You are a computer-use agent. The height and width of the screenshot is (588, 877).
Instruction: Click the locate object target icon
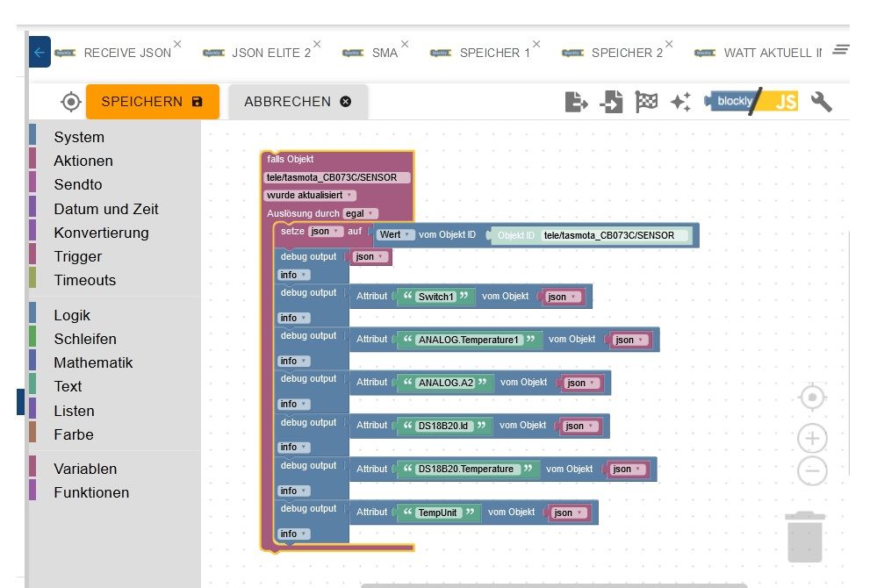click(x=71, y=102)
